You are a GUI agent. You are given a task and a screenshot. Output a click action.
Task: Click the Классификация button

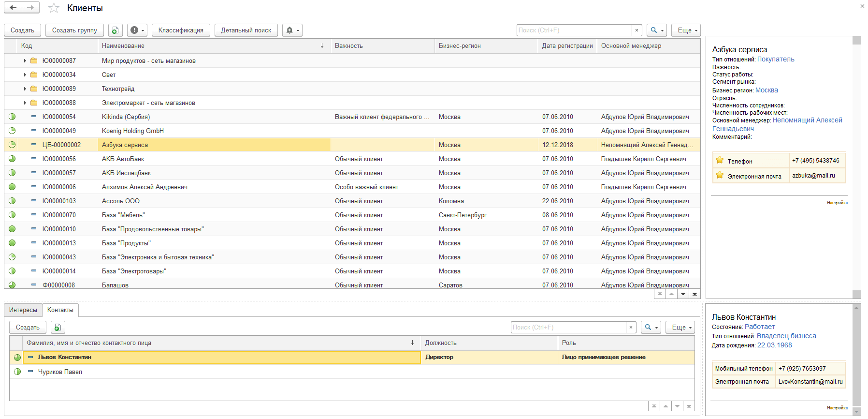click(x=181, y=30)
